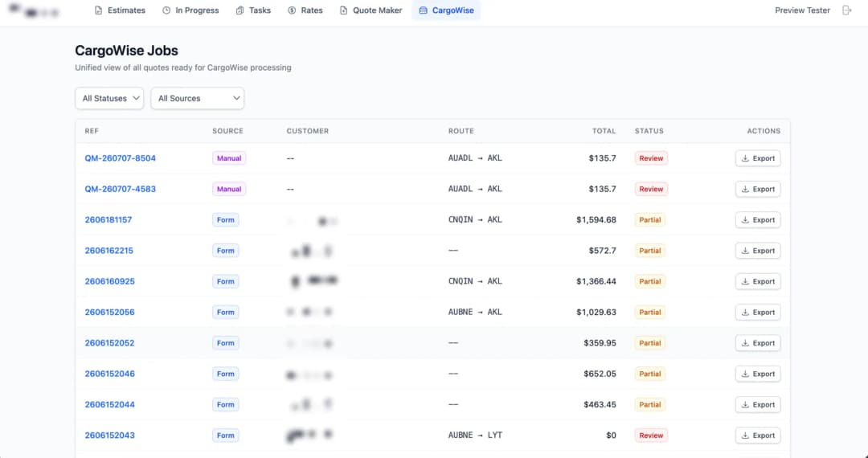The height and width of the screenshot is (458, 868).
Task: Click the total $572.7
Action: click(602, 251)
